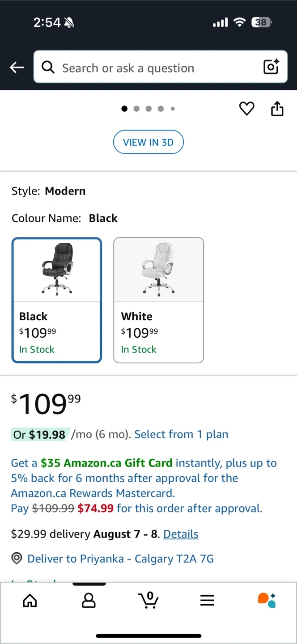Select the Black colour option
297x644 pixels.
coord(57,300)
